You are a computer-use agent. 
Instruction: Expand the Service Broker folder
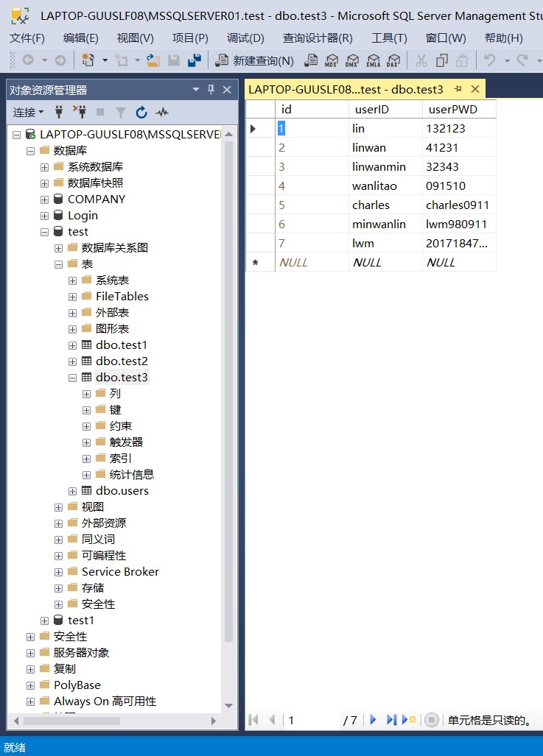58,572
